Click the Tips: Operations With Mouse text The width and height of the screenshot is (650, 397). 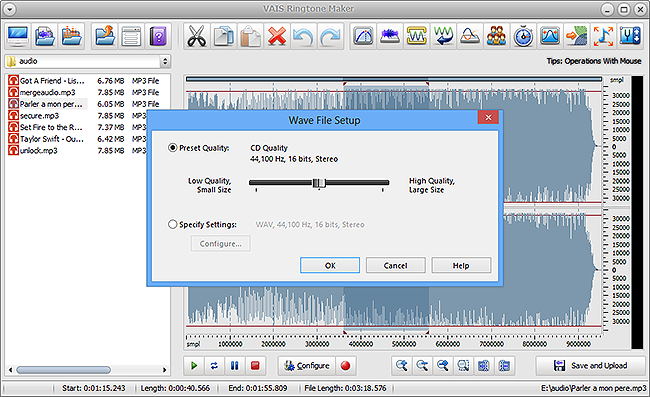[x=594, y=61]
